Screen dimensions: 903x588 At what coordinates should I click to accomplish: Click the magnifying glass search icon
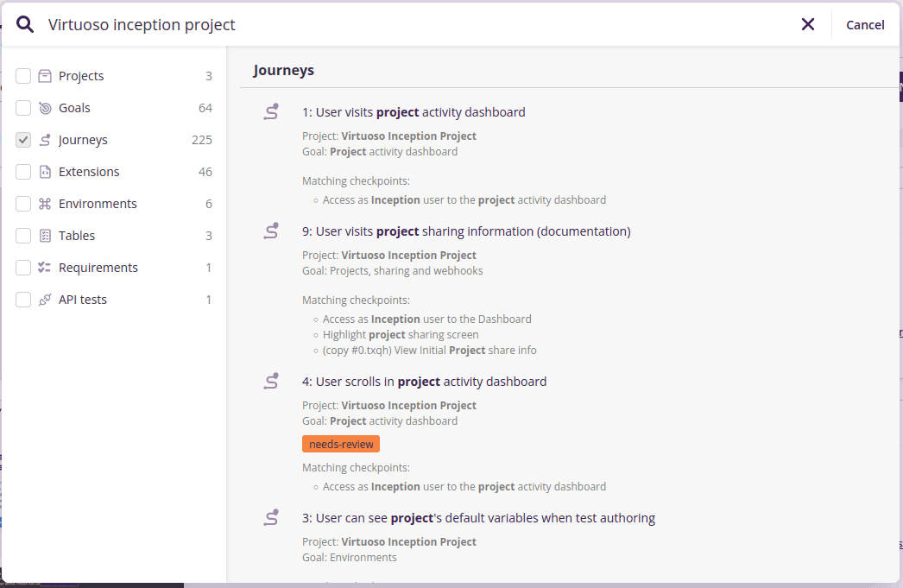(25, 24)
